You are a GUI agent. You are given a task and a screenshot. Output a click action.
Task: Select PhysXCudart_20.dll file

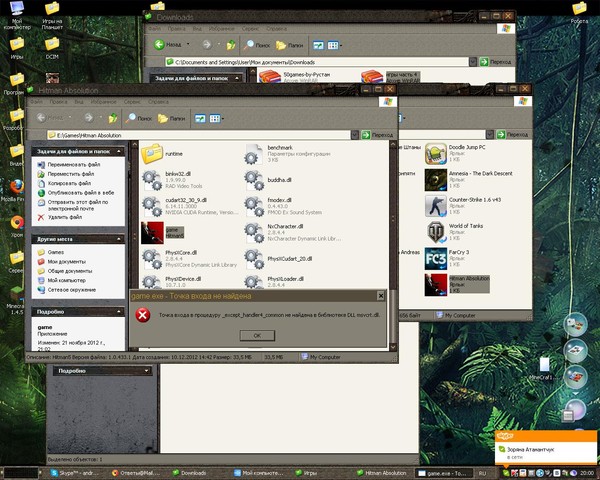[278, 259]
